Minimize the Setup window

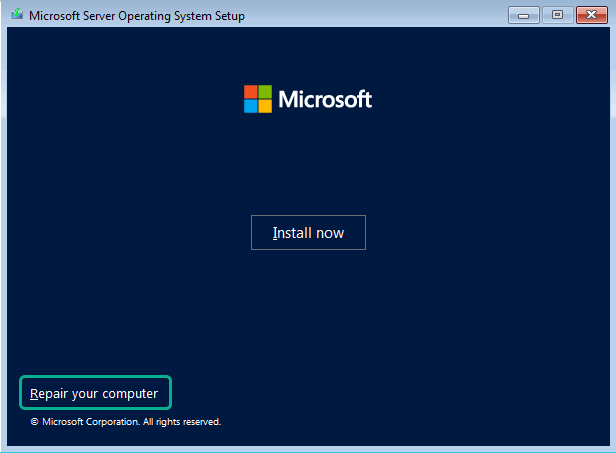click(523, 15)
